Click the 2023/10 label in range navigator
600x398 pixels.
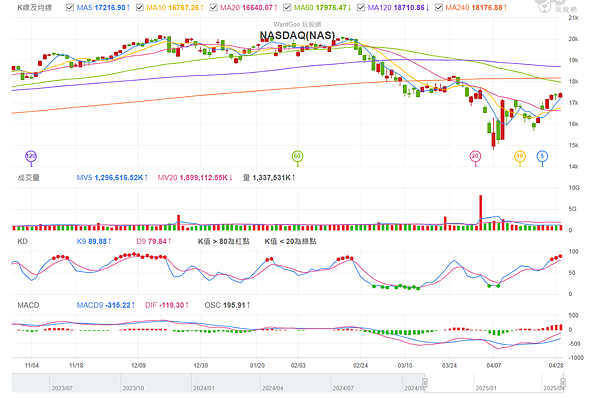(133, 388)
